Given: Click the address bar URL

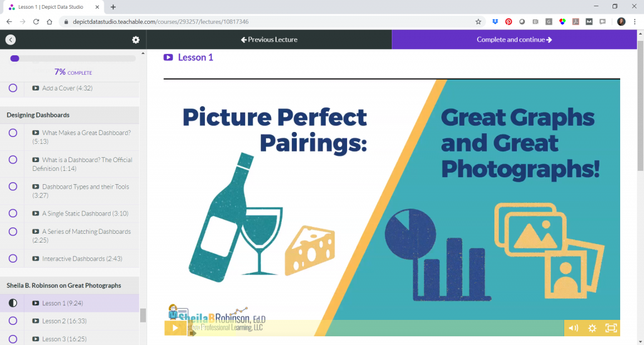Looking at the screenshot, I should click(160, 22).
